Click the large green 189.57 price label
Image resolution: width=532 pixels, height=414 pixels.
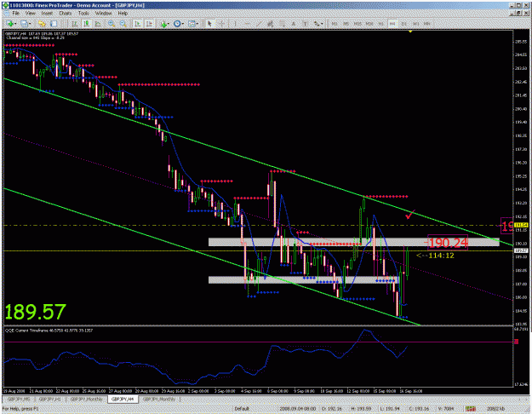pos(35,312)
